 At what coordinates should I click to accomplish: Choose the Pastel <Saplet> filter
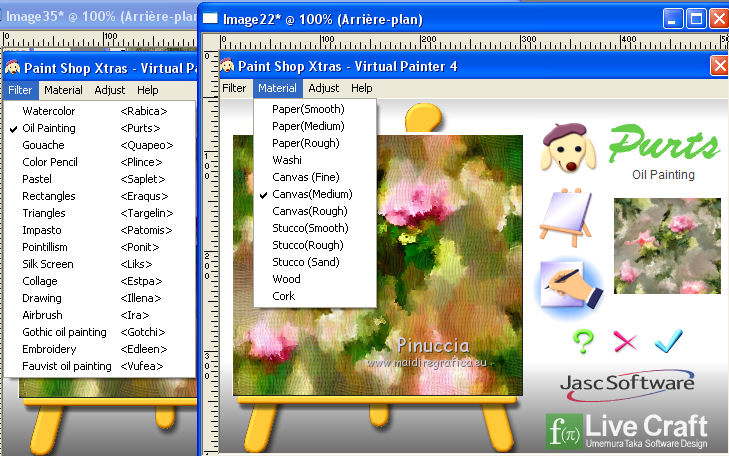(x=99, y=179)
